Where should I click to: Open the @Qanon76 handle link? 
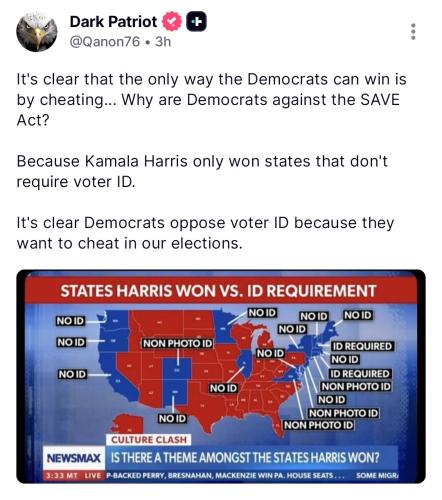click(105, 42)
